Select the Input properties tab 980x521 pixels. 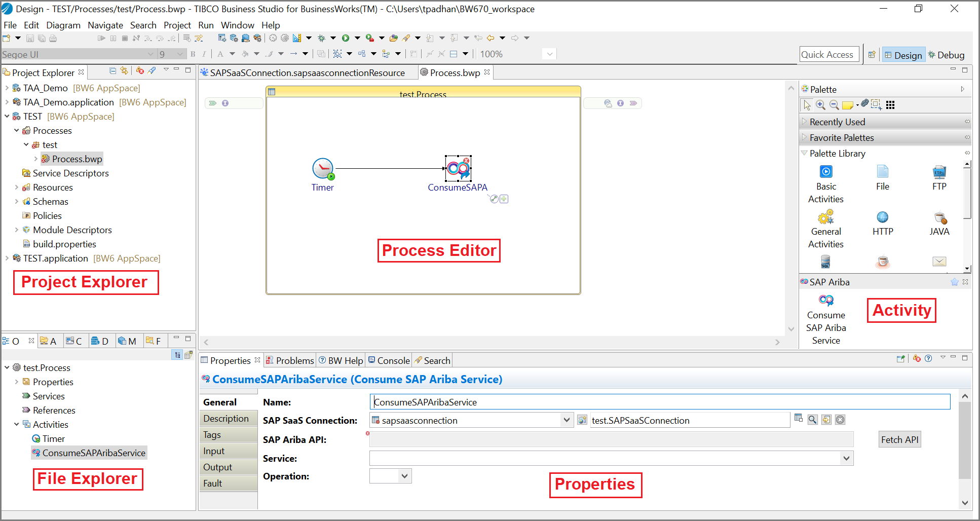pos(229,451)
